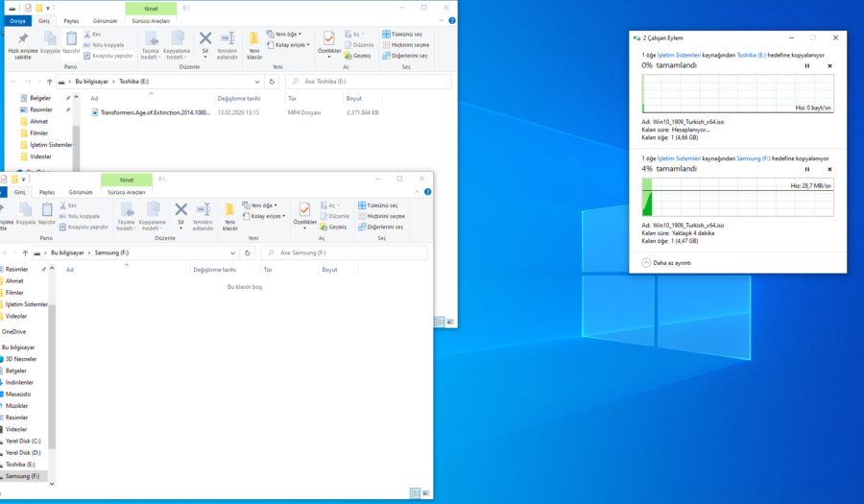The height and width of the screenshot is (504, 864).
Task: Open Yeni öğe dropdown in Toshiba window
Action: pyautogui.click(x=284, y=35)
